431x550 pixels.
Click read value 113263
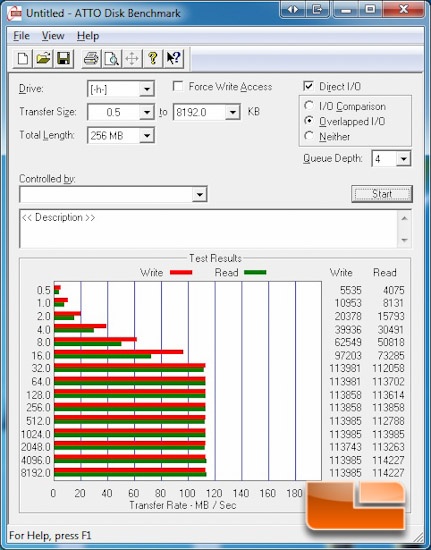[x=389, y=447]
